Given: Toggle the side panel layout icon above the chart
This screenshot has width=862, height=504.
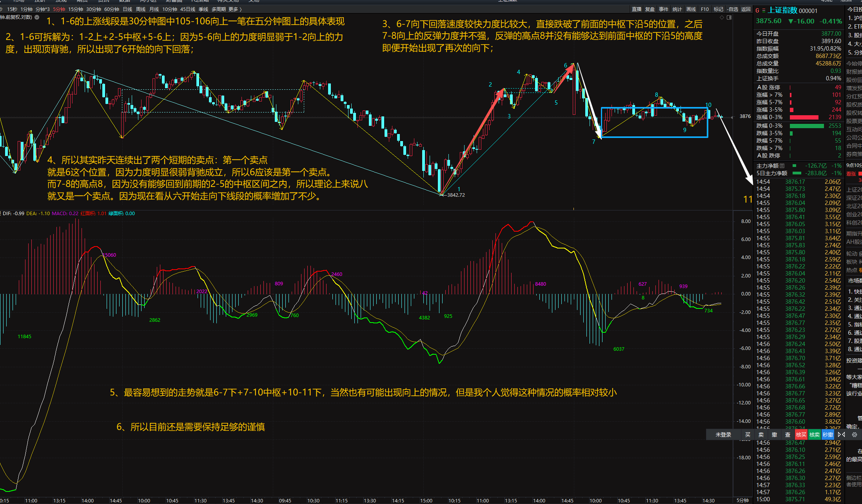Looking at the screenshot, I should [x=729, y=17].
